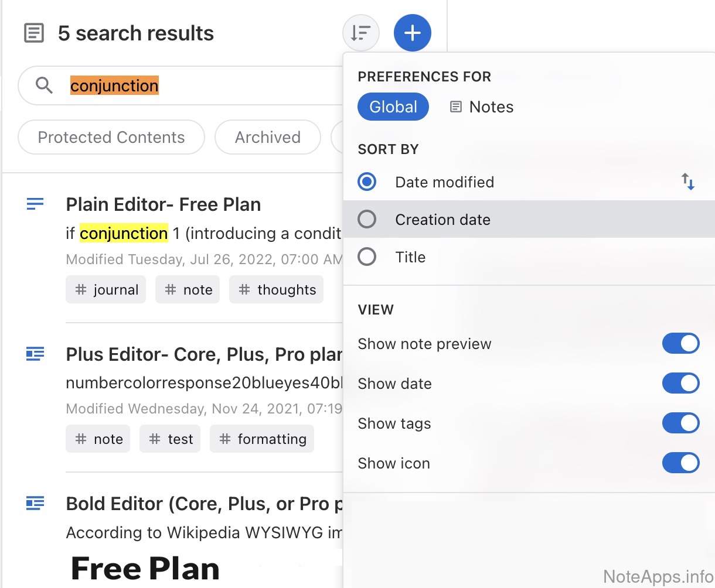The image size is (715, 588).
Task: Disable the Show note preview toggle
Action: pos(680,344)
